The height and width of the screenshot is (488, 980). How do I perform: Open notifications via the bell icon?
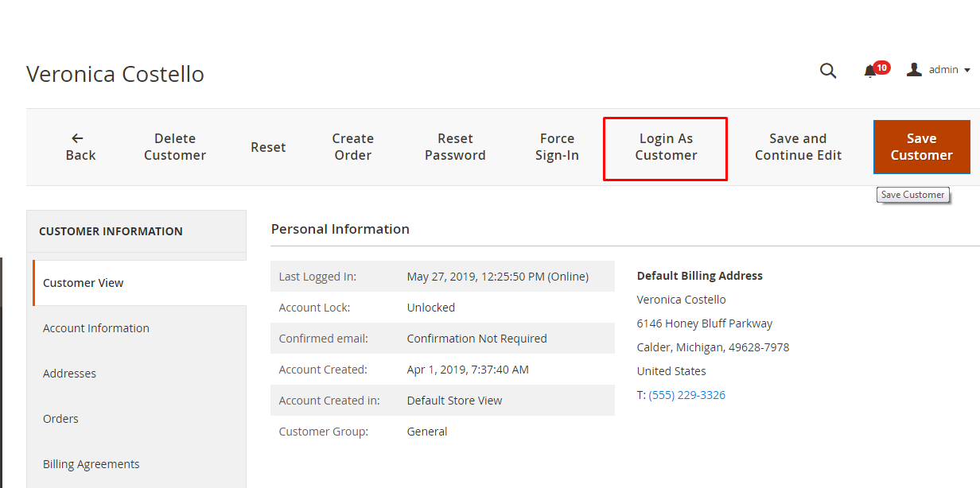click(x=869, y=72)
